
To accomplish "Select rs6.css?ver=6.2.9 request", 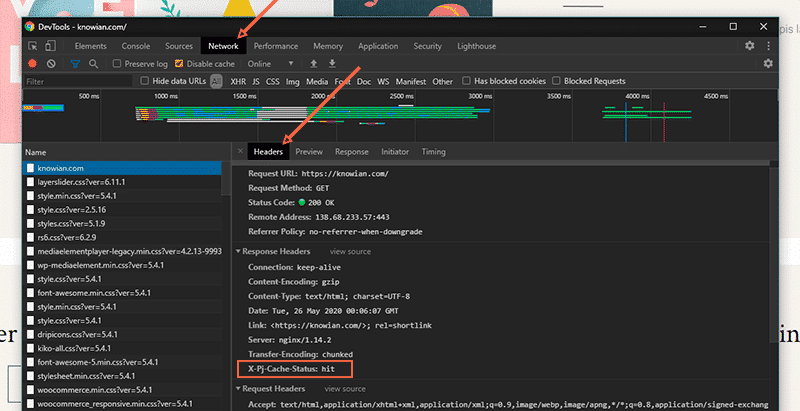I will (x=122, y=237).
